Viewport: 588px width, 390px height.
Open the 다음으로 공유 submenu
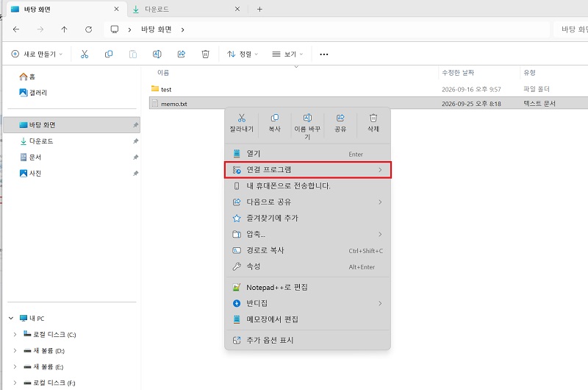coord(307,202)
